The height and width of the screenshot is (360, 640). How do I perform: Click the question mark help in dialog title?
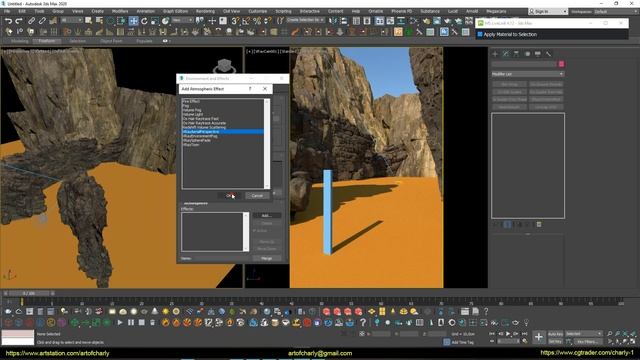(x=250, y=89)
